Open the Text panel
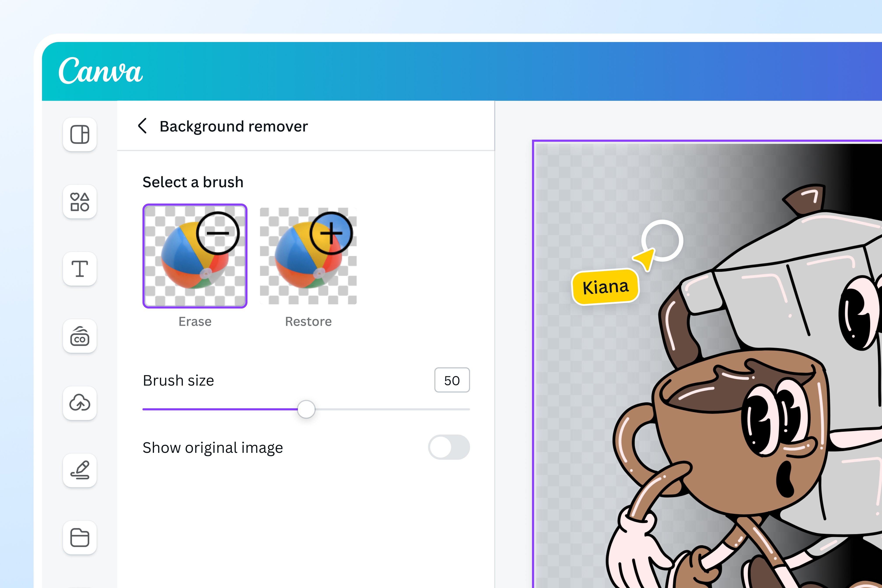 click(80, 269)
